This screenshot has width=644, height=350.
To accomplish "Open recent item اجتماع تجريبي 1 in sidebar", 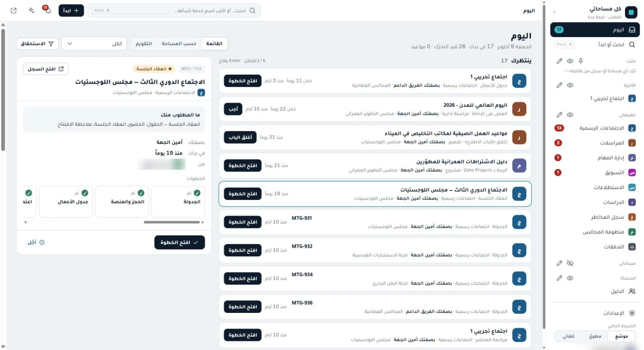I will [x=595, y=99].
